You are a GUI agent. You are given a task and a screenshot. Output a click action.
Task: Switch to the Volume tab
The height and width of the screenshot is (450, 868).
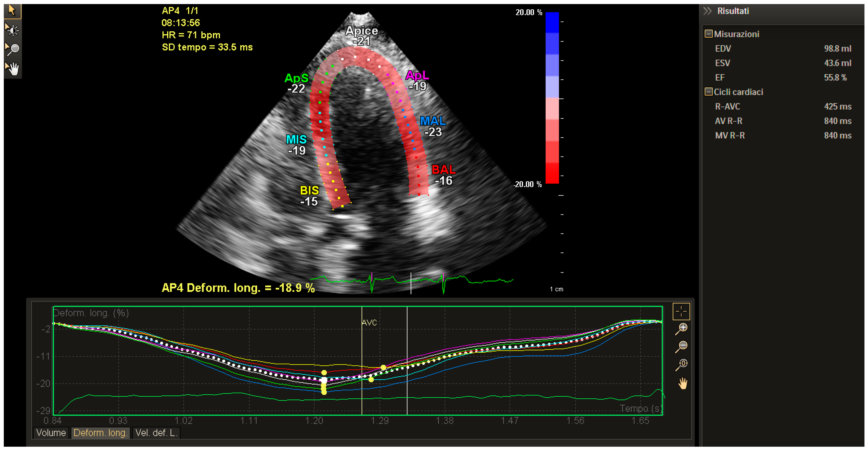[51, 433]
